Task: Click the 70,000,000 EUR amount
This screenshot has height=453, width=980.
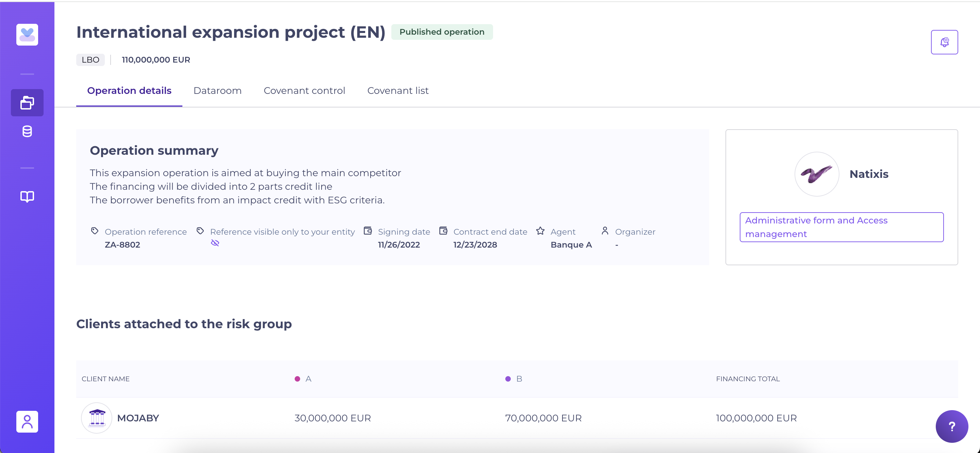Action: point(543,418)
